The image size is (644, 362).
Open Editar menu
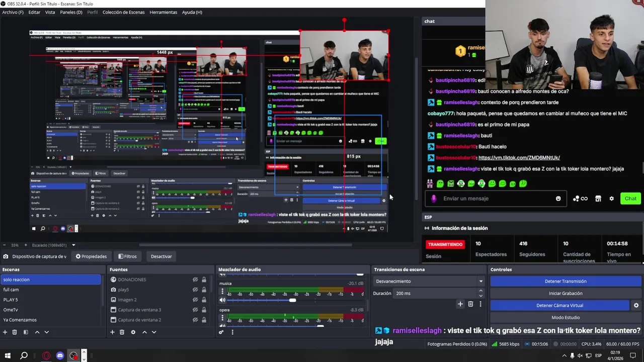click(x=34, y=12)
